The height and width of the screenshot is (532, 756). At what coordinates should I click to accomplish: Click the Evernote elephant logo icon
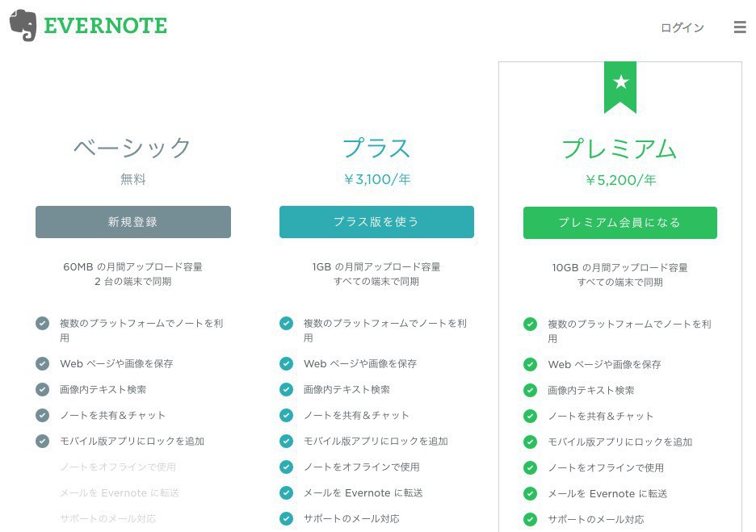tap(23, 26)
